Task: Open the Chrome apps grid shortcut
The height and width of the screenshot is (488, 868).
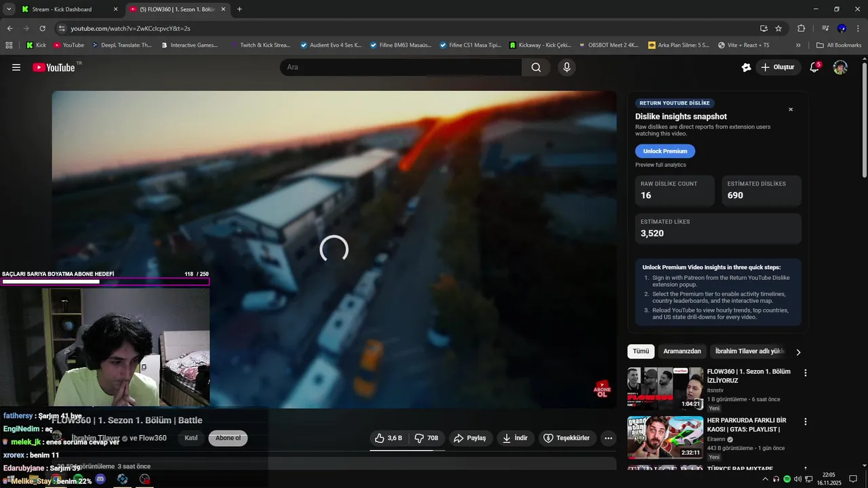Action: (9, 45)
